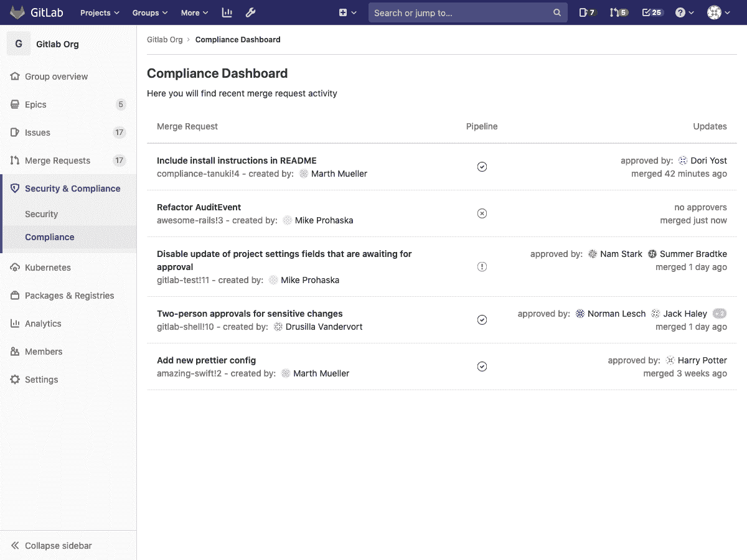Click the passed pipeline icon on Add new prettier config

[x=482, y=366]
